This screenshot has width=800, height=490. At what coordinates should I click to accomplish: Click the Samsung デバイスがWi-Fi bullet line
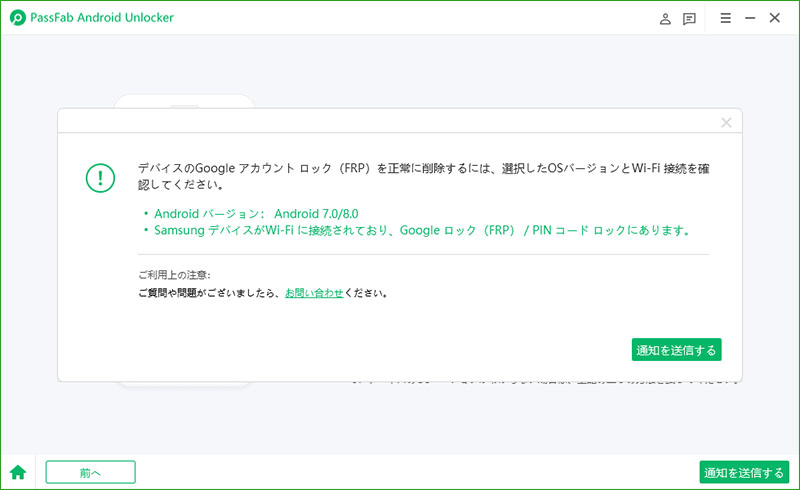click(x=421, y=231)
